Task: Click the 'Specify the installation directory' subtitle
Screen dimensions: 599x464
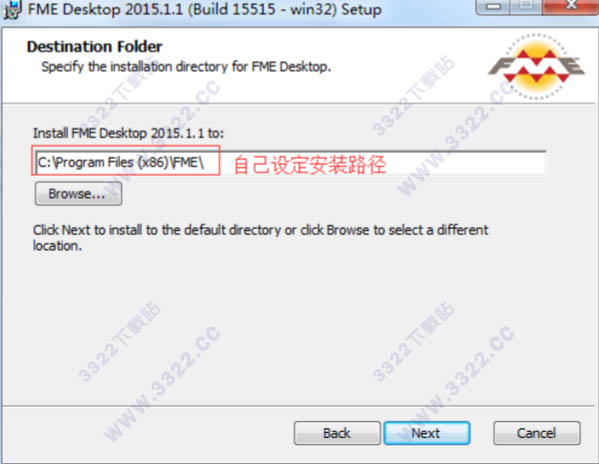Action: 186,67
